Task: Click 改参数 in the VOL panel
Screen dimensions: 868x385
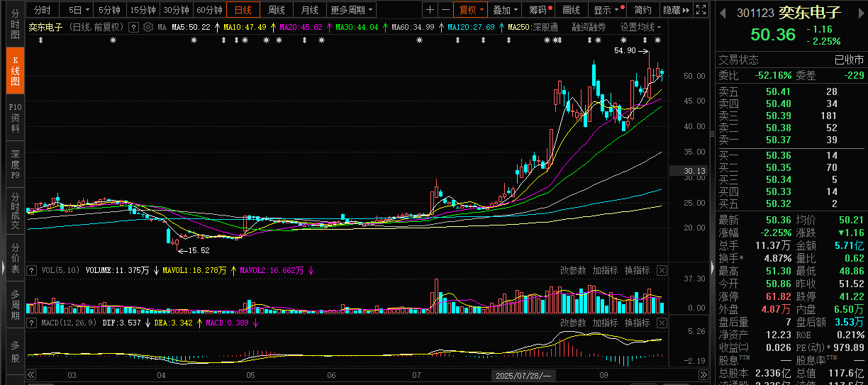Action: [x=573, y=271]
